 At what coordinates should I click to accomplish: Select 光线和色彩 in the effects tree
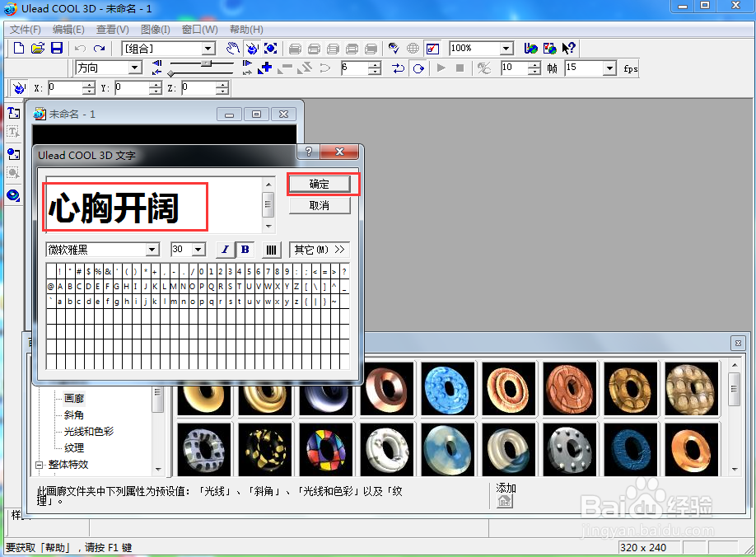[x=89, y=431]
